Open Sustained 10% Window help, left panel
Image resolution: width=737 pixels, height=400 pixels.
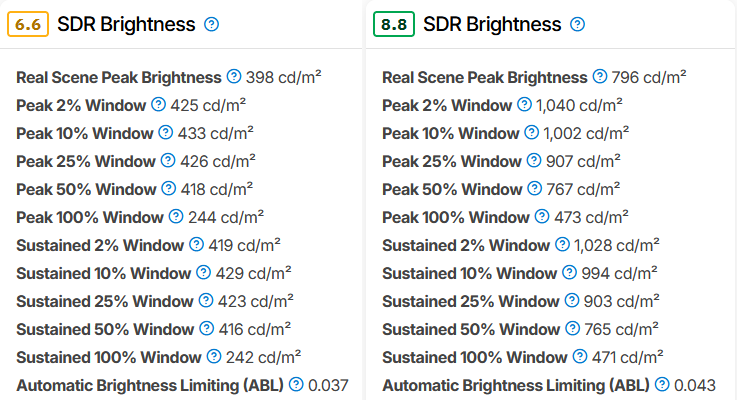[203, 272]
